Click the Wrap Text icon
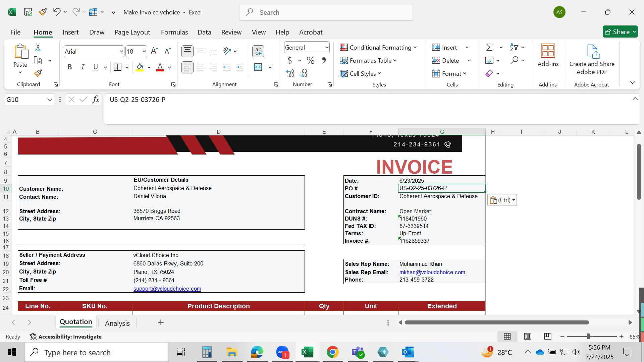Viewport: 644px width, 362px height. pos(258,51)
